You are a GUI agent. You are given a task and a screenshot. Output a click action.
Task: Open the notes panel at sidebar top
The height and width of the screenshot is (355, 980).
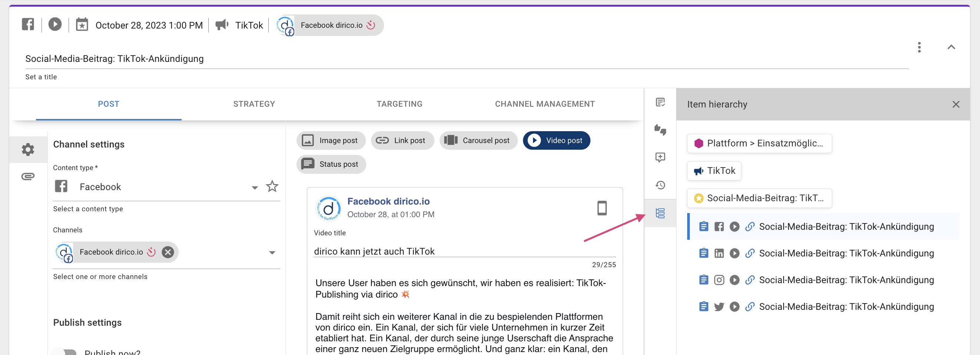coord(660,102)
